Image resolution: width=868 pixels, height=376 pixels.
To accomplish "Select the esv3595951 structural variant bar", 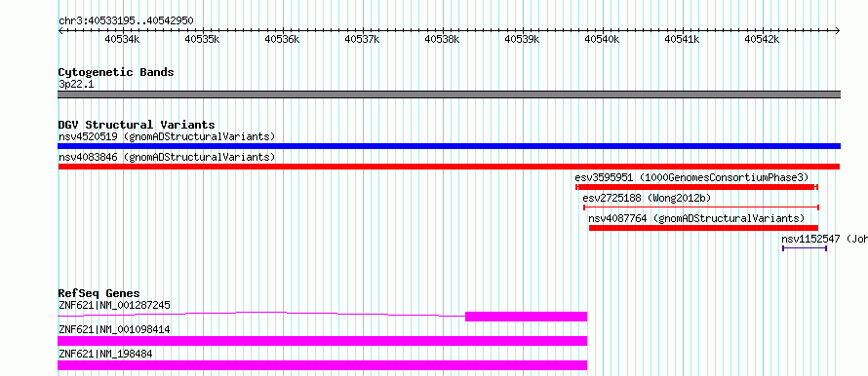I will [x=697, y=187].
